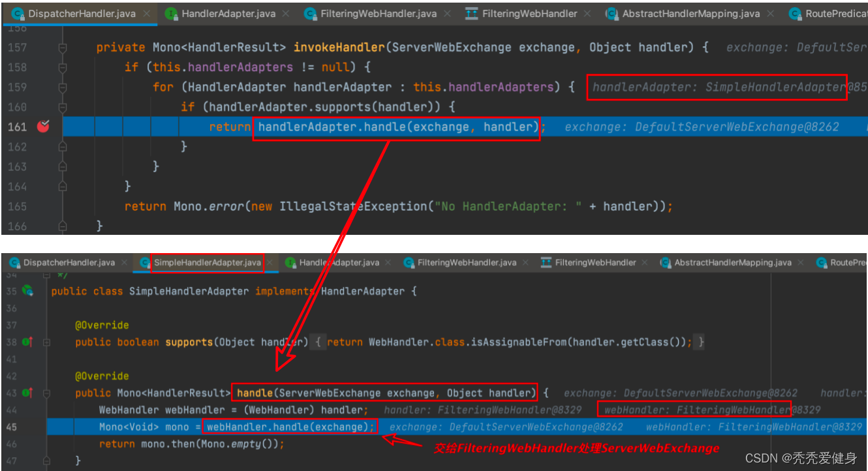
Task: Click line number 44 in the gutter
Action: pos(12,410)
